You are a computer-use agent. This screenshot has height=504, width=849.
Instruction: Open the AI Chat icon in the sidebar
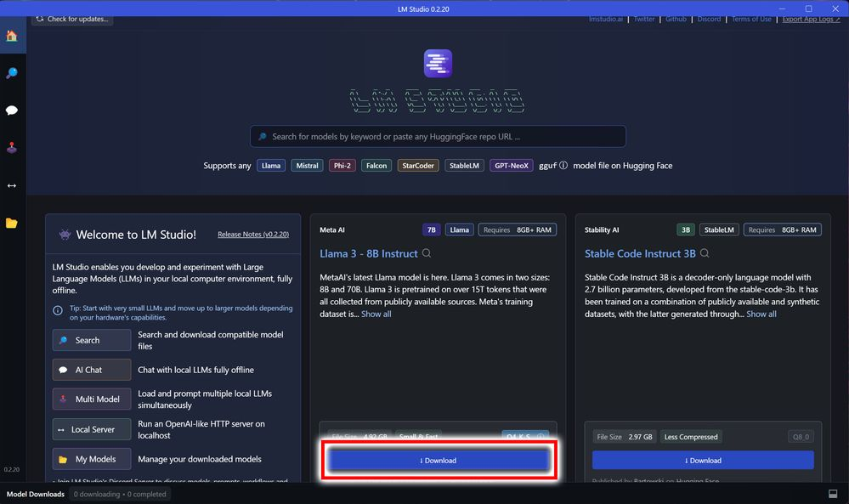click(12, 110)
